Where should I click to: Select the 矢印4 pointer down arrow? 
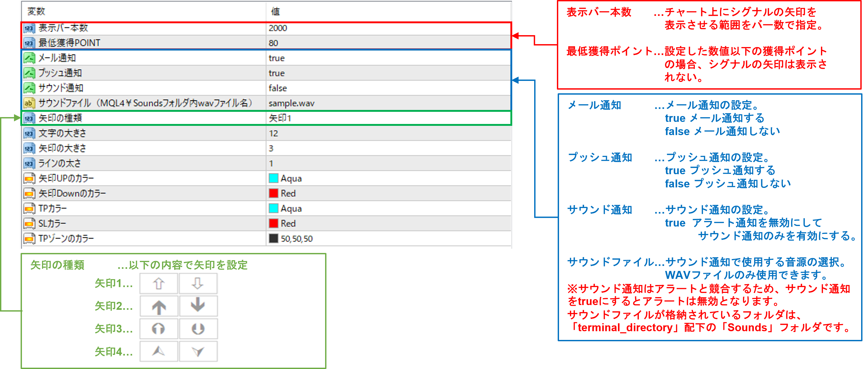198,352
